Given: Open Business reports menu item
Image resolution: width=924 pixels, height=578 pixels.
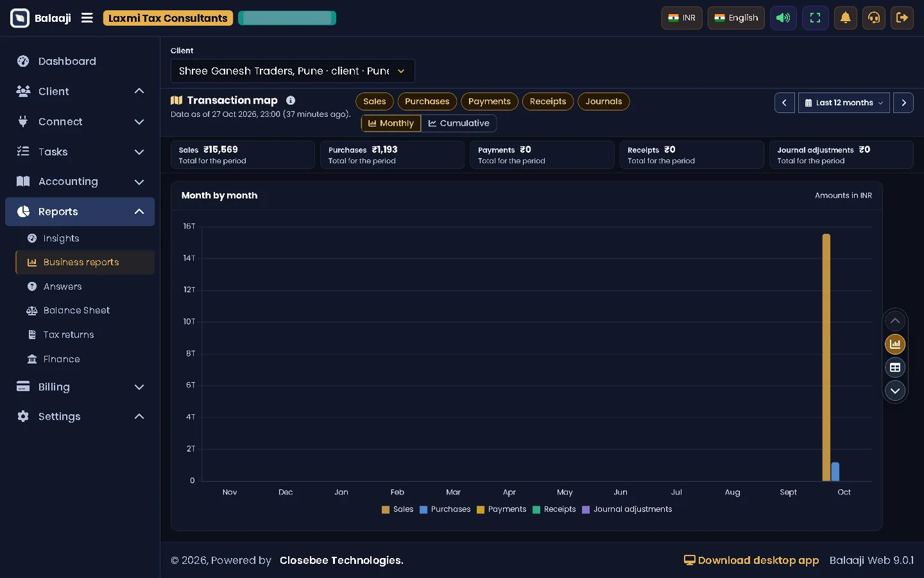Looking at the screenshot, I should pos(85,262).
